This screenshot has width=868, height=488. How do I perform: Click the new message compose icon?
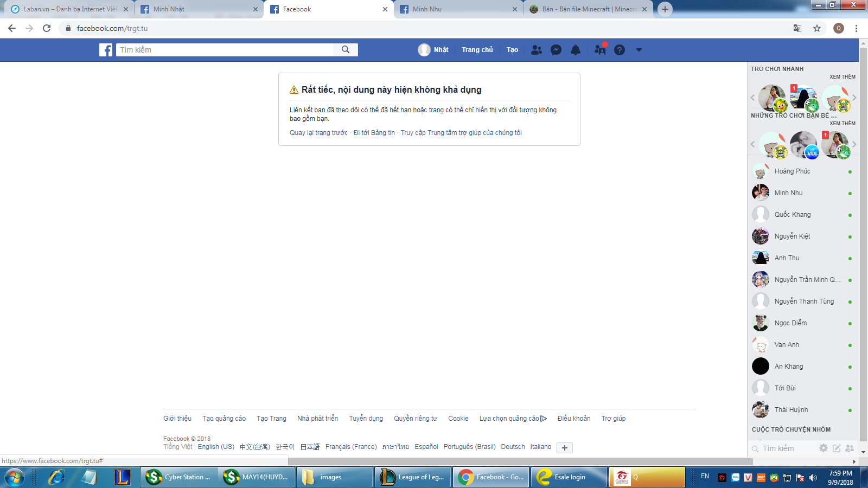pos(837,448)
